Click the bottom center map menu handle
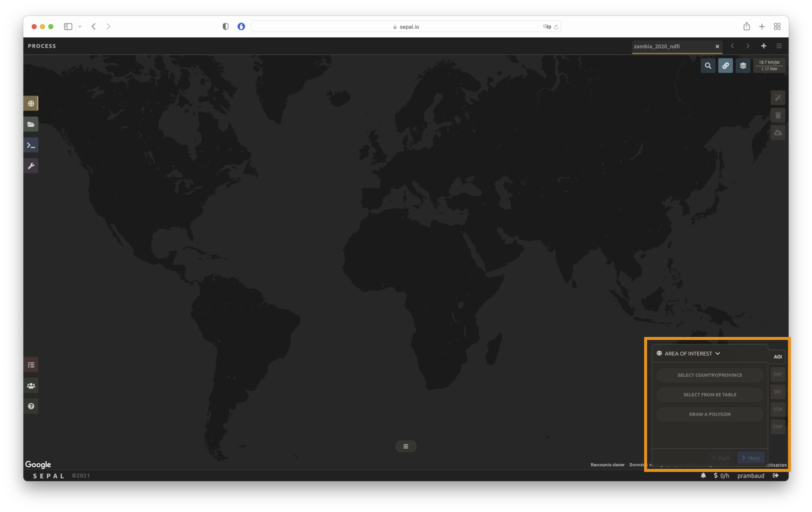 tap(406, 446)
